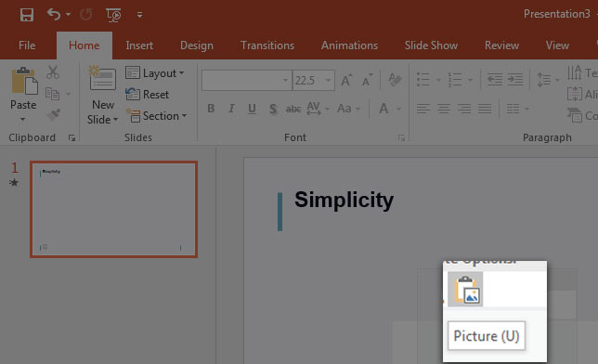Align text left
This screenshot has width=598, height=364.
[x=422, y=109]
